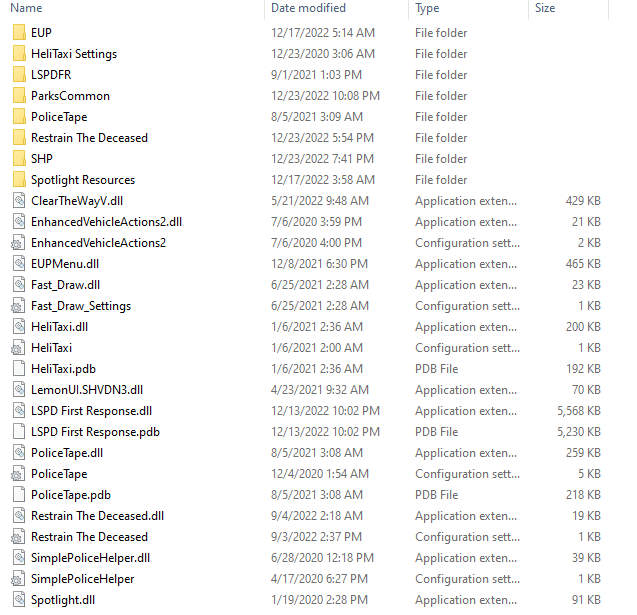The height and width of the screenshot is (615, 637).
Task: Click the date 9/1/2021 1:03 PM
Action: [x=316, y=75]
